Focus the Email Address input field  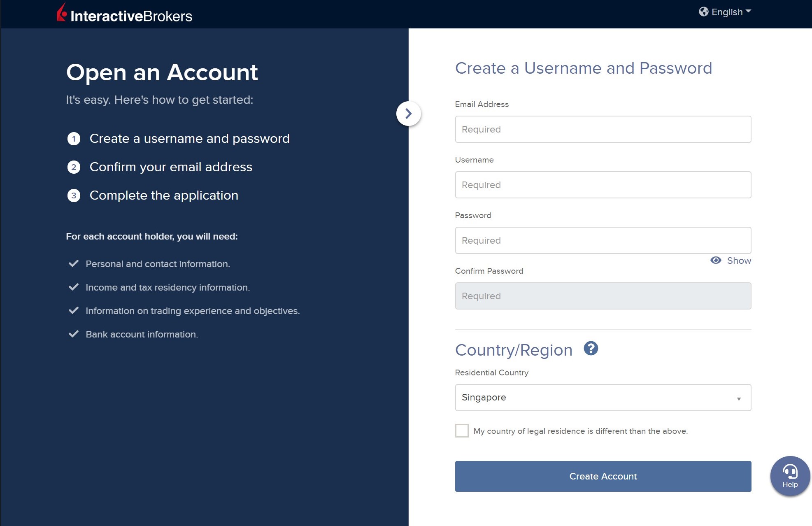pyautogui.click(x=603, y=129)
